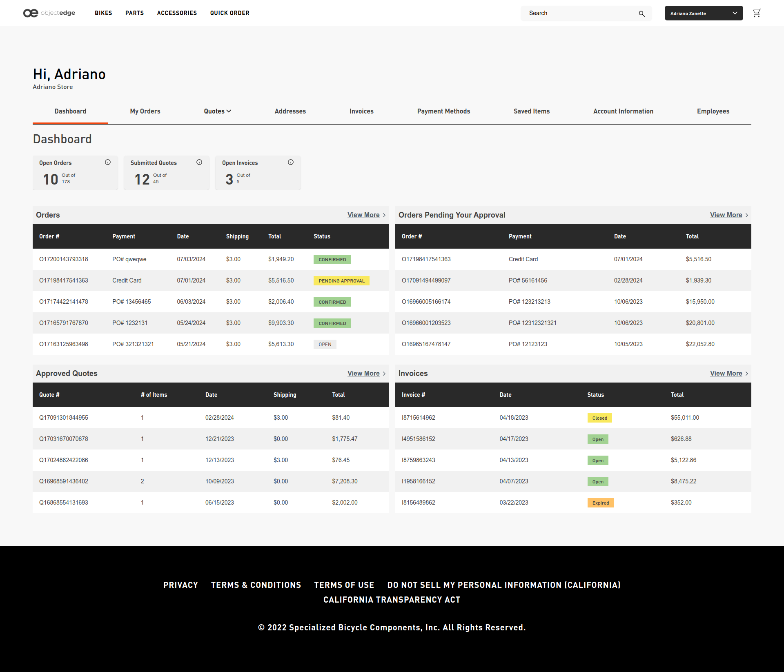Click the PENDING APPROVAL status badge
Viewport: 784px width, 672px height.
tap(341, 280)
